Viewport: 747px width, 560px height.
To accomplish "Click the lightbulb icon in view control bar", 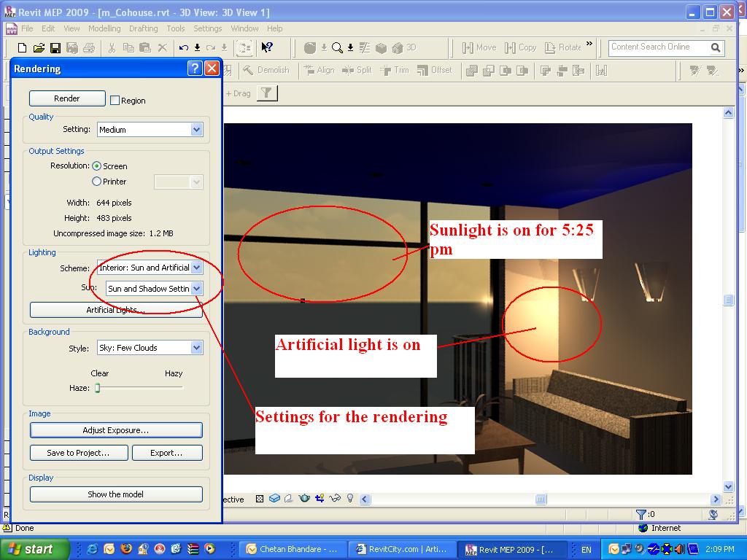I will (x=350, y=499).
